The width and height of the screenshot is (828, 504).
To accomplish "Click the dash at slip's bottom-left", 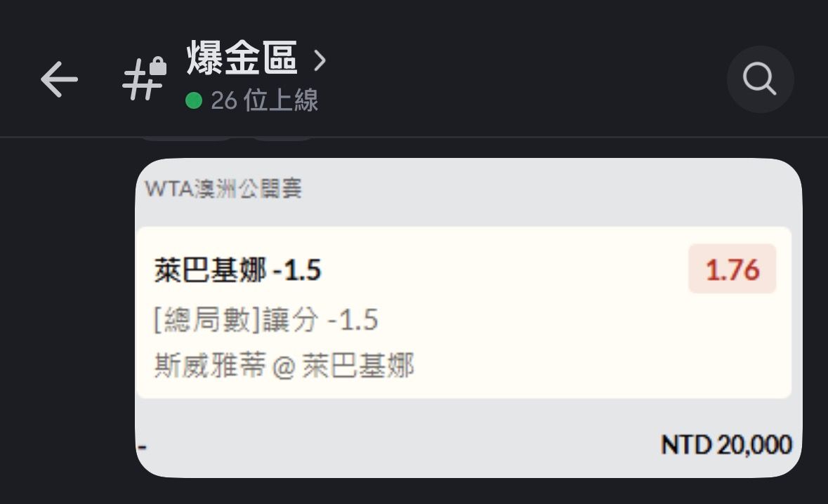I will point(143,446).
